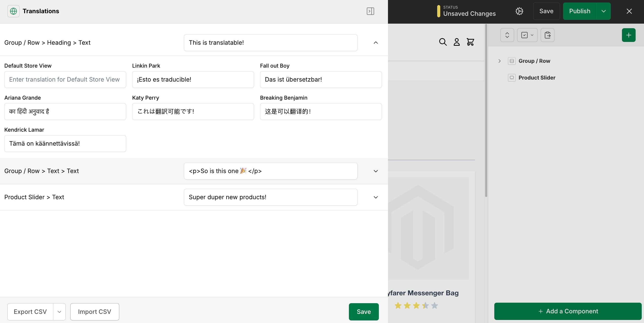Viewport: 644px width, 323px height.
Task: Click the Import CSV button
Action: click(x=94, y=312)
